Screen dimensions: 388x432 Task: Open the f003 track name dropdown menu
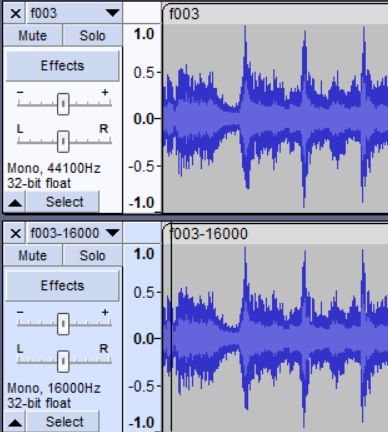pyautogui.click(x=75, y=14)
